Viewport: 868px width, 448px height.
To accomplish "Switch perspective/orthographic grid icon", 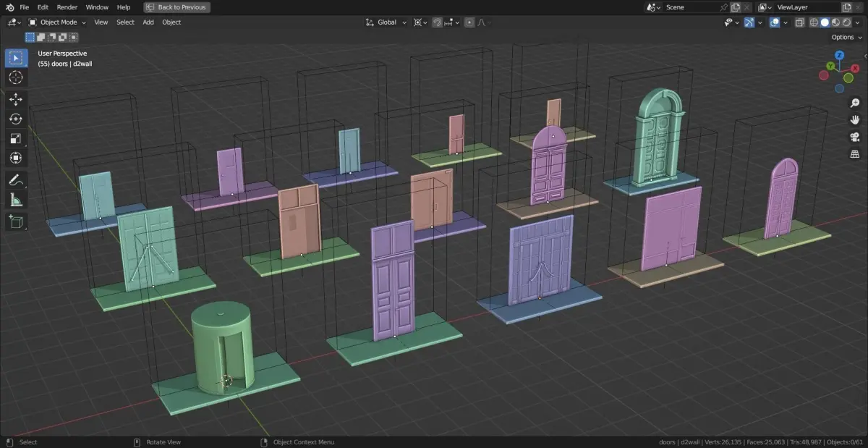I will (854, 153).
